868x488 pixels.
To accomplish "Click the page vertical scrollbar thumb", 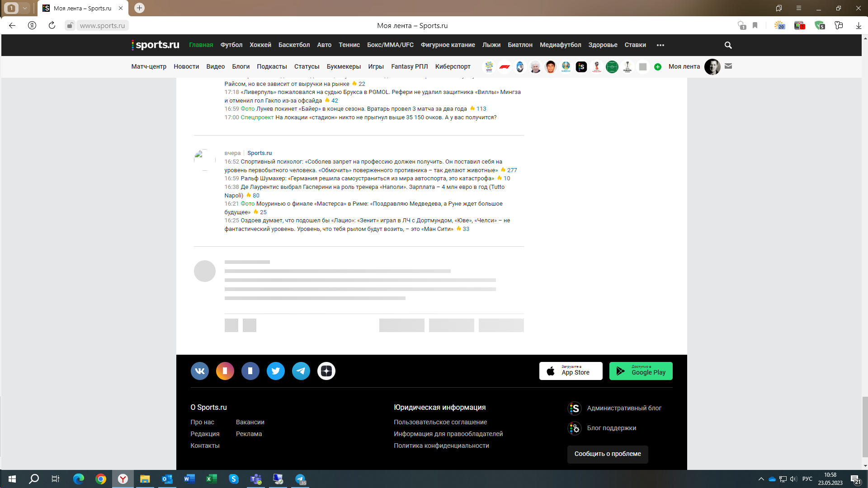I will pyautogui.click(x=865, y=427).
